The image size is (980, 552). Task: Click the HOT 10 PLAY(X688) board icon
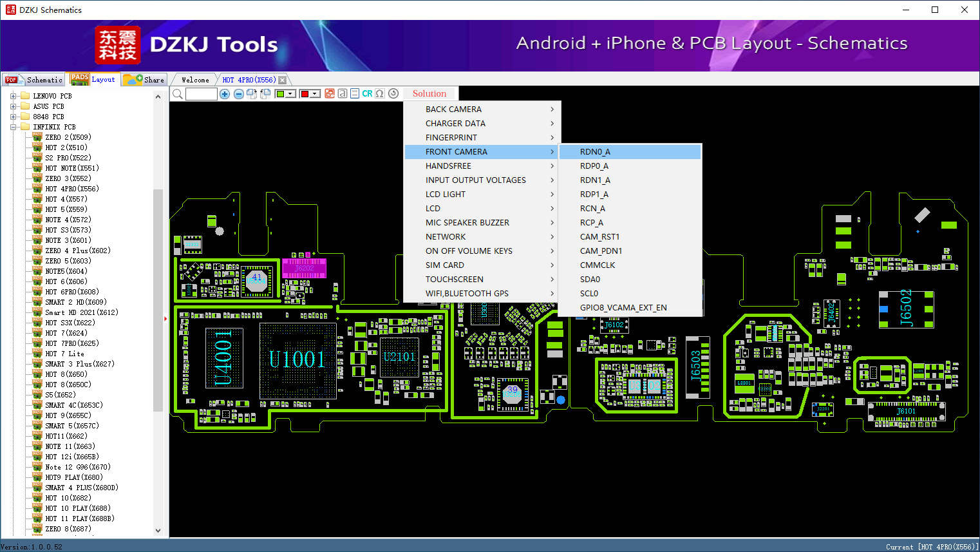[x=37, y=508]
